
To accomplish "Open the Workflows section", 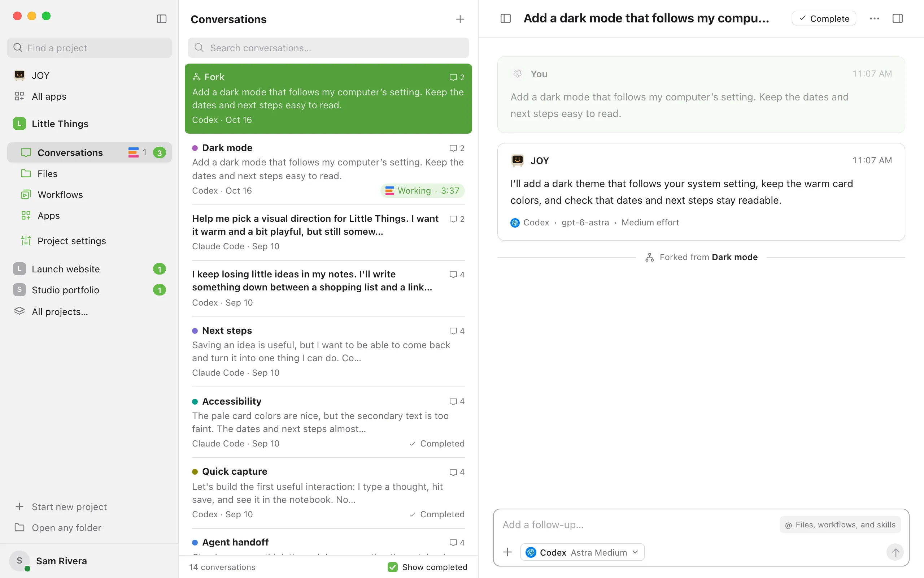I will (x=90, y=195).
